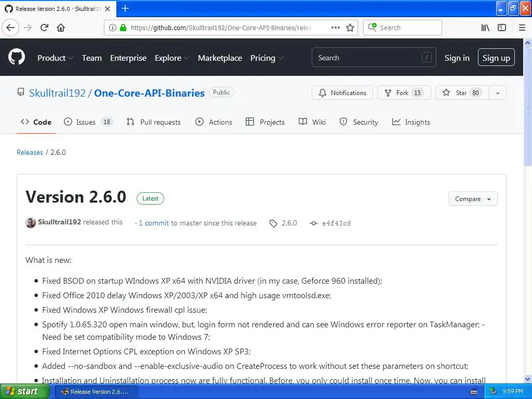The width and height of the screenshot is (532, 399).
Task: Show site information via the info icon
Action: tap(113, 28)
